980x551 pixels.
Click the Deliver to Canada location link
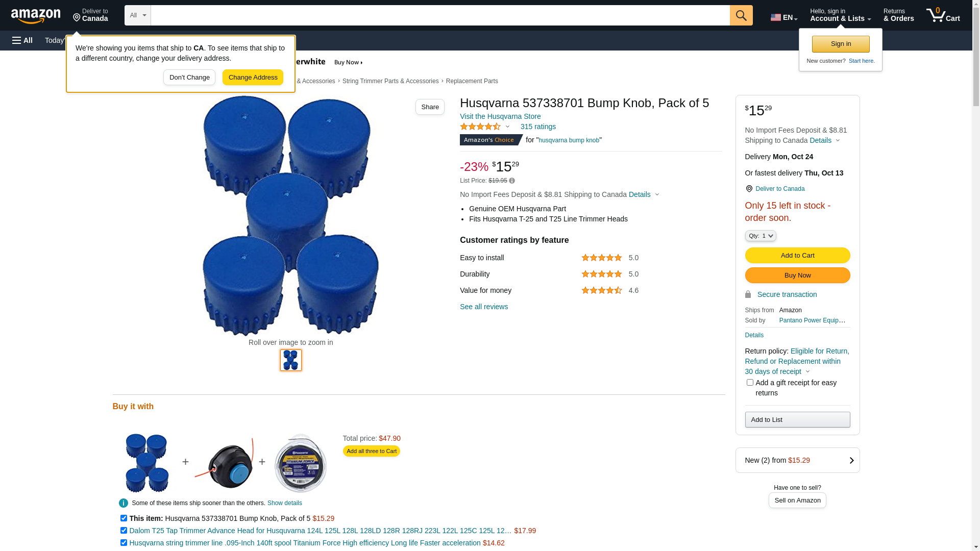[780, 189]
